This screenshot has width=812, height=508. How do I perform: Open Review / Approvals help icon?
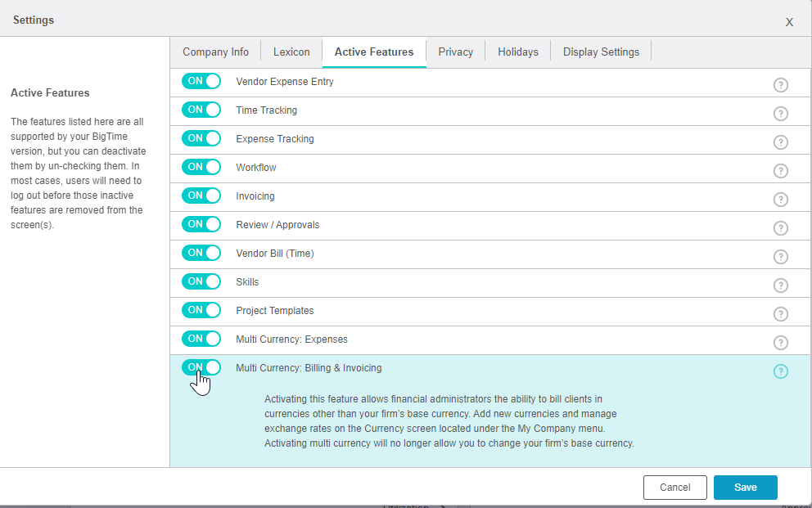[x=780, y=228]
